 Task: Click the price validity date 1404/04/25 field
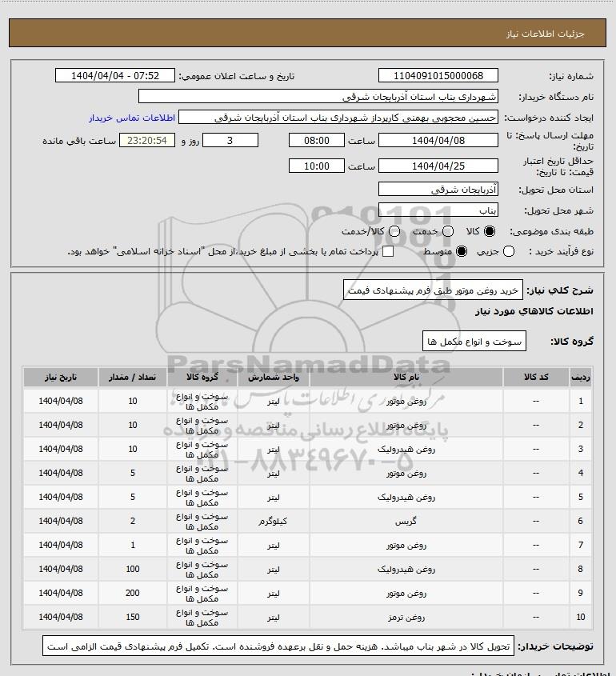[x=438, y=166]
